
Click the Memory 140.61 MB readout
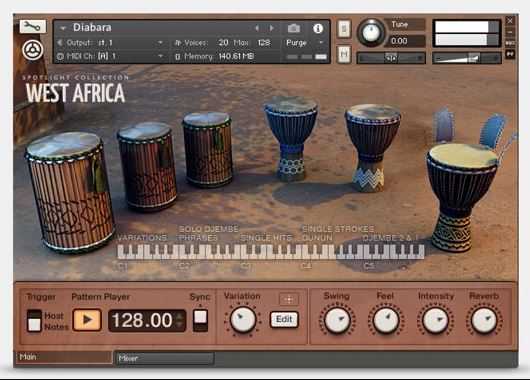236,56
